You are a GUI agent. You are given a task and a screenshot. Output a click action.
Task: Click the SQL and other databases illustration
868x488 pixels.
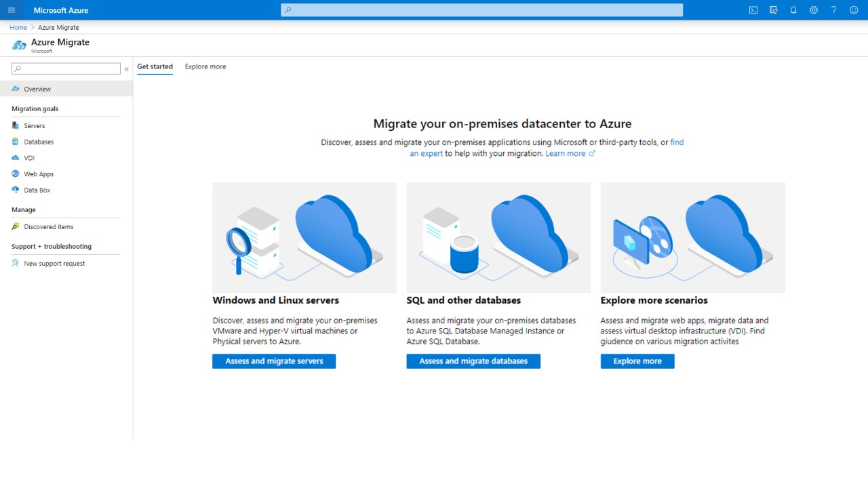(x=498, y=237)
